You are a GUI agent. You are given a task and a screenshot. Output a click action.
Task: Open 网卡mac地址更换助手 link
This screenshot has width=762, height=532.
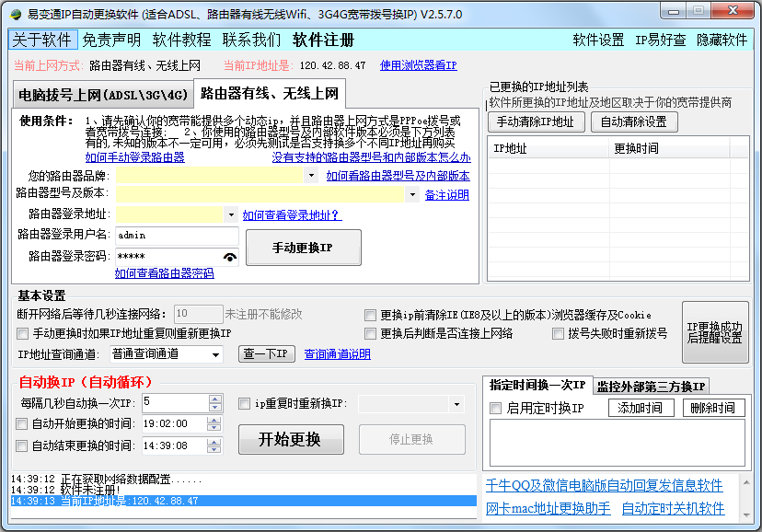548,509
